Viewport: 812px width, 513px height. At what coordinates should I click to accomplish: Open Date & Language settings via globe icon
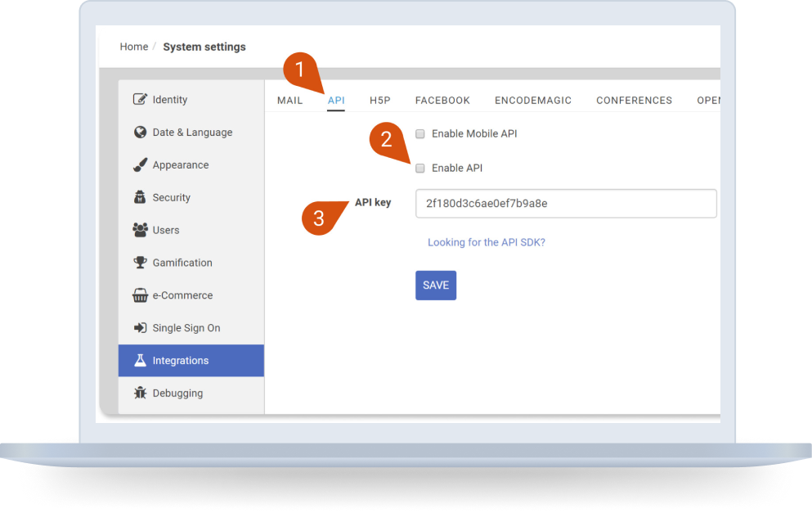click(x=141, y=132)
